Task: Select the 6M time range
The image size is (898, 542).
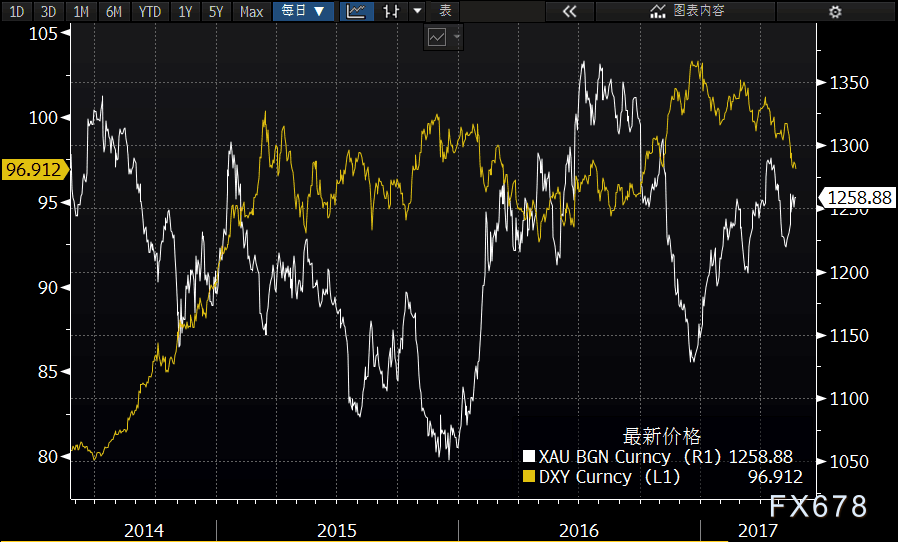Action: 113,11
